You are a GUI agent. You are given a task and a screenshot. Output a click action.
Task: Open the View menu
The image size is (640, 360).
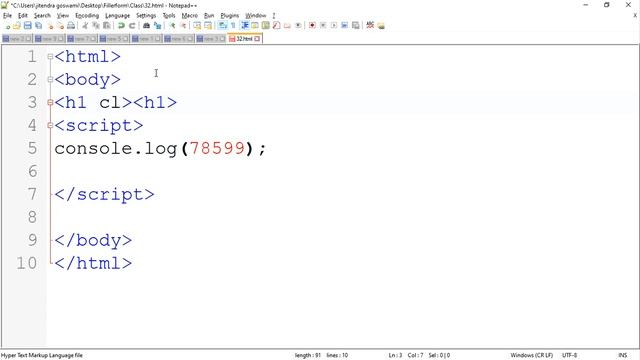[x=62, y=16]
